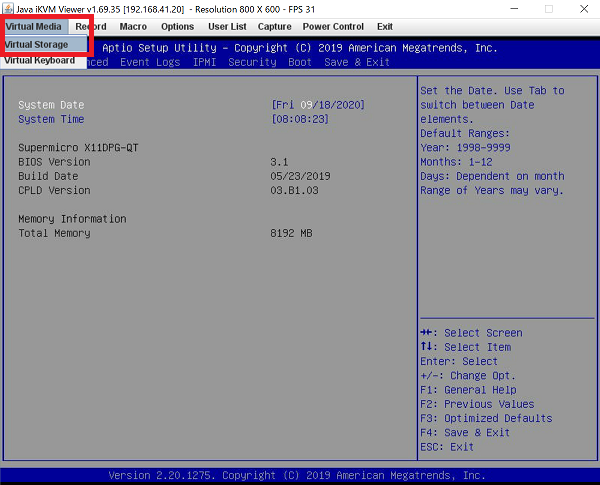
Task: Open the Record menu
Action: tap(91, 26)
